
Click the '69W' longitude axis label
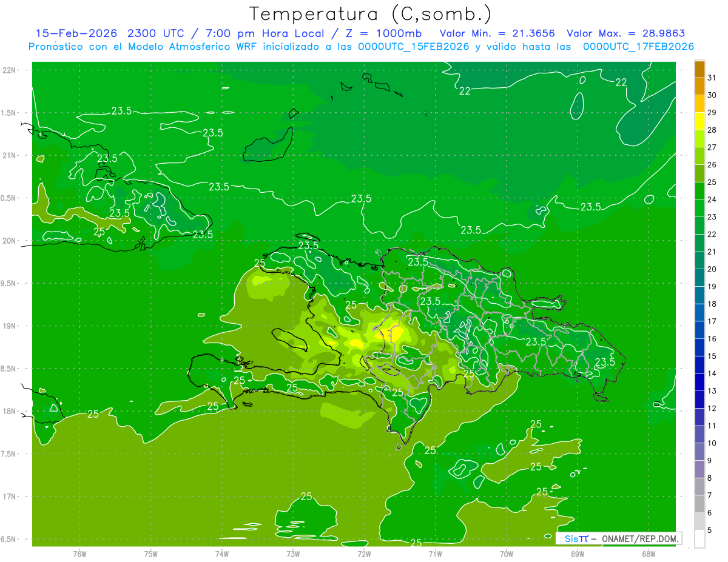tap(578, 554)
